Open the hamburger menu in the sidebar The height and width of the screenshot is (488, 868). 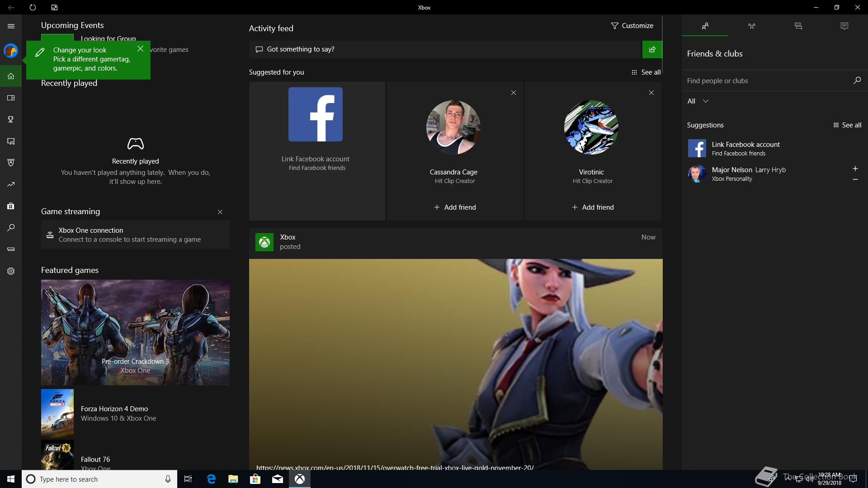[11, 26]
